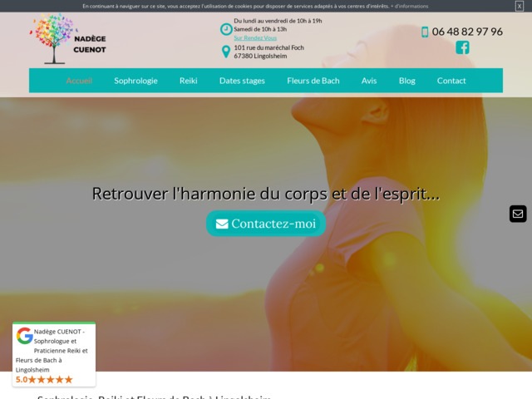
Task: Open the Blog section
Action: (x=406, y=81)
